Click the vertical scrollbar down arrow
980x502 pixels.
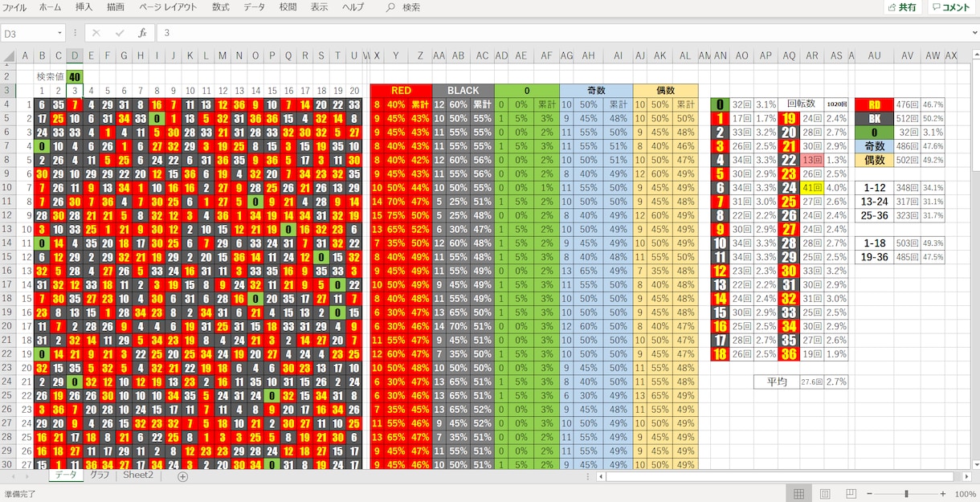pyautogui.click(x=975, y=464)
